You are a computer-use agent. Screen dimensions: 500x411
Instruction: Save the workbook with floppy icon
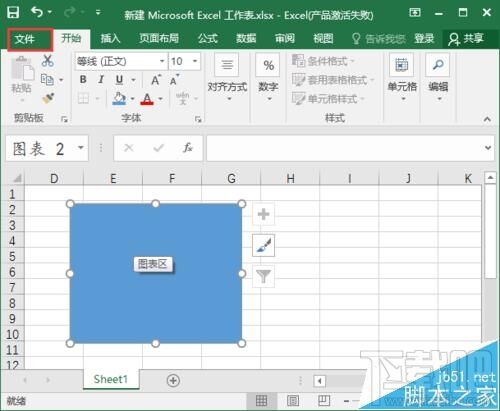tap(13, 12)
